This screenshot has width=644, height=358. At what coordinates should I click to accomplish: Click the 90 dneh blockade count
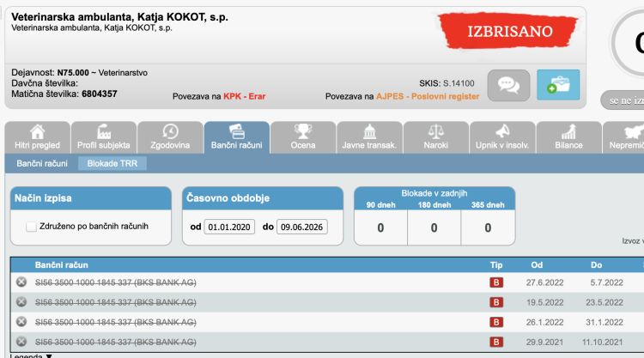tap(380, 228)
